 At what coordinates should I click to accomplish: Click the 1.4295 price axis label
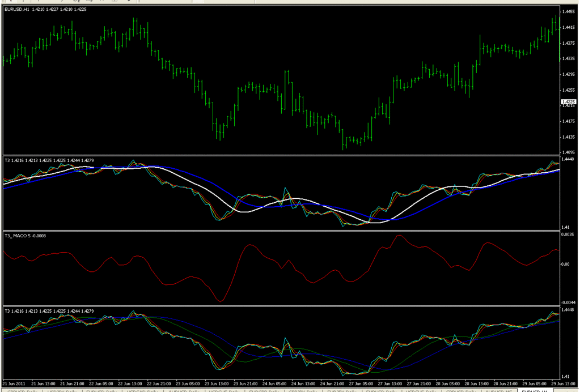coord(569,74)
